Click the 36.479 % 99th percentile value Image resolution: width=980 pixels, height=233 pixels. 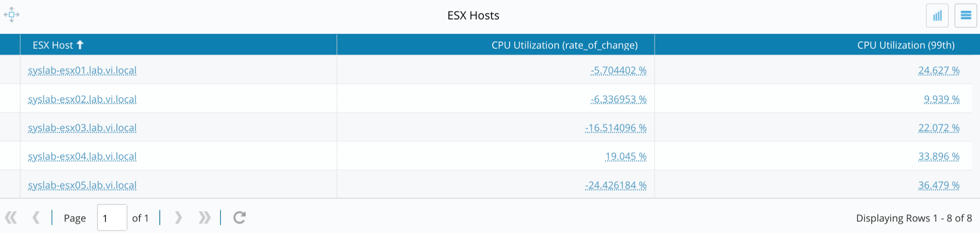939,185
